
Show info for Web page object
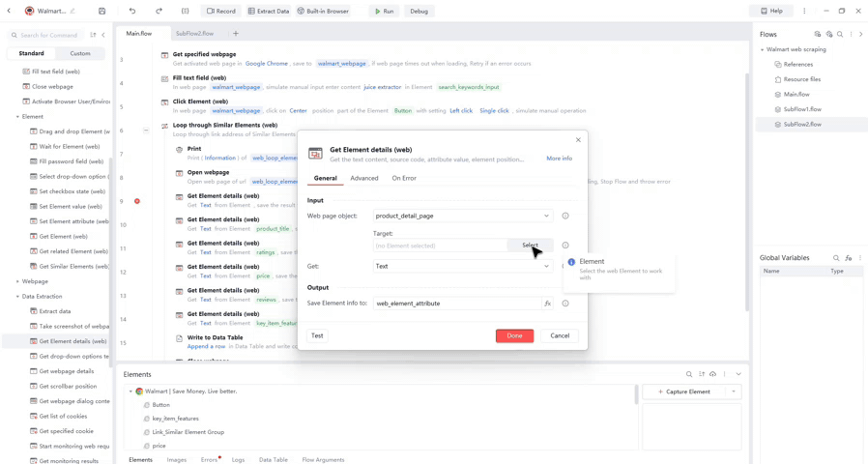pyautogui.click(x=565, y=216)
